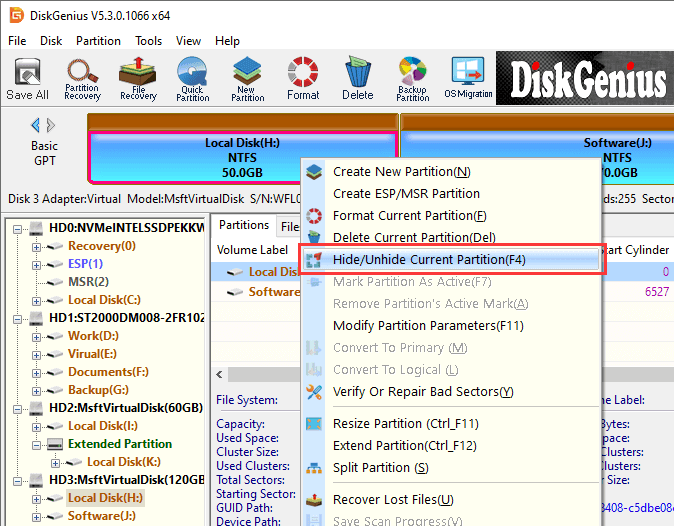Launch the File Recovery tool
Viewport: 674px width, 526px height.
(x=138, y=79)
